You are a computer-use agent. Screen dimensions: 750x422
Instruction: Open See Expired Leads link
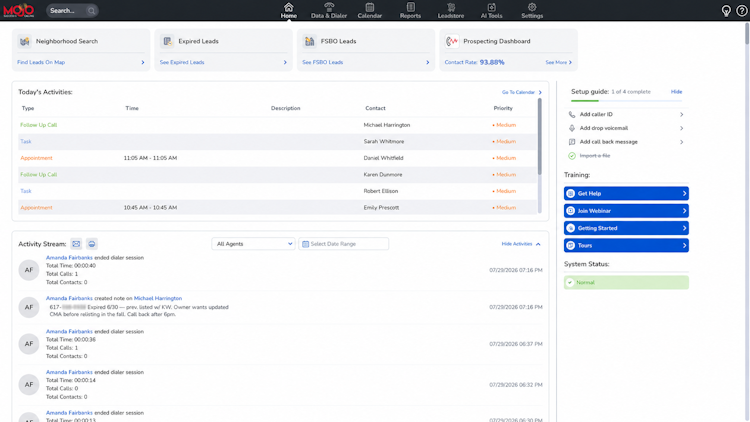(x=182, y=62)
